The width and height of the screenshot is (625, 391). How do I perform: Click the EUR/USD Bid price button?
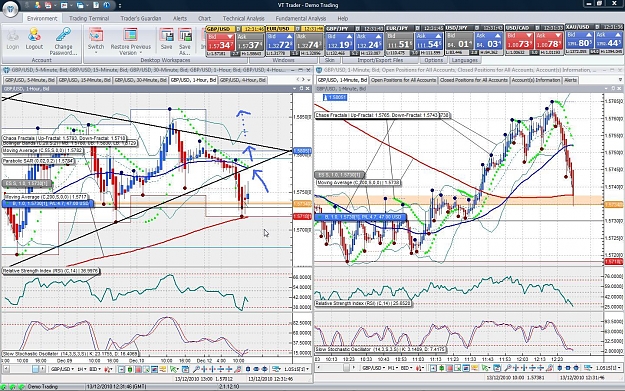tap(280, 42)
